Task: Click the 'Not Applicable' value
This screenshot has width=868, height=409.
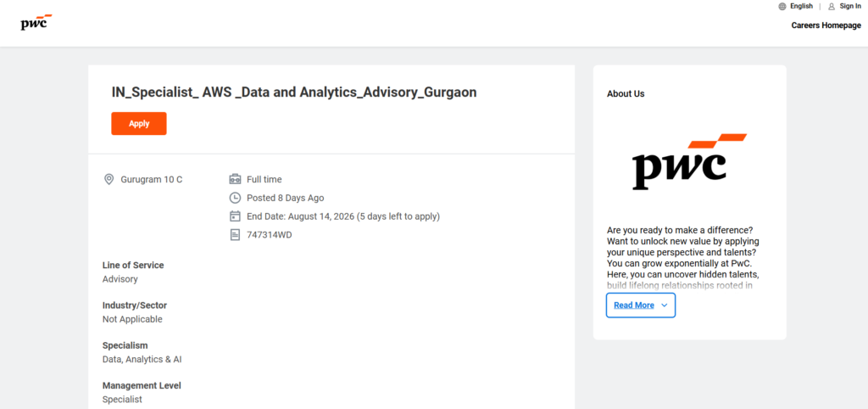Action: tap(132, 319)
